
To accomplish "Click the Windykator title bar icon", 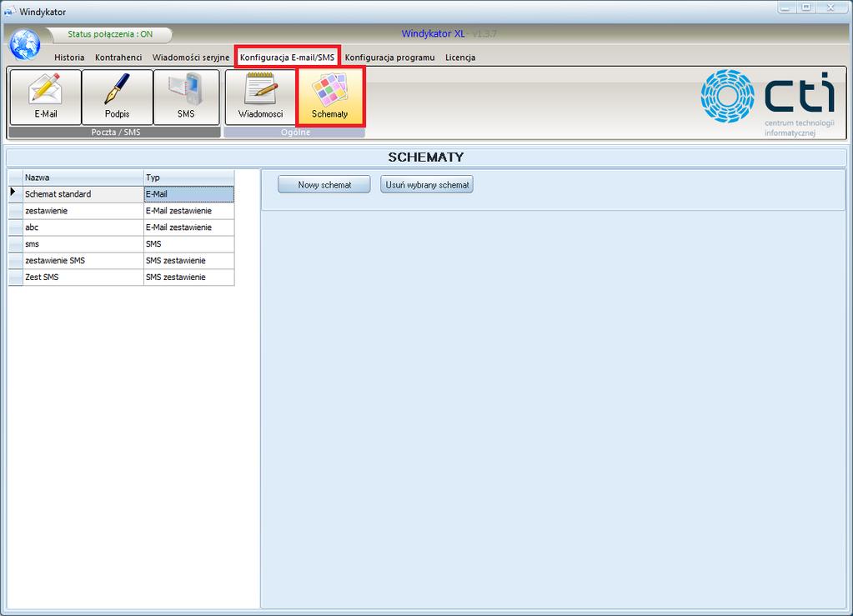I will pos(10,12).
